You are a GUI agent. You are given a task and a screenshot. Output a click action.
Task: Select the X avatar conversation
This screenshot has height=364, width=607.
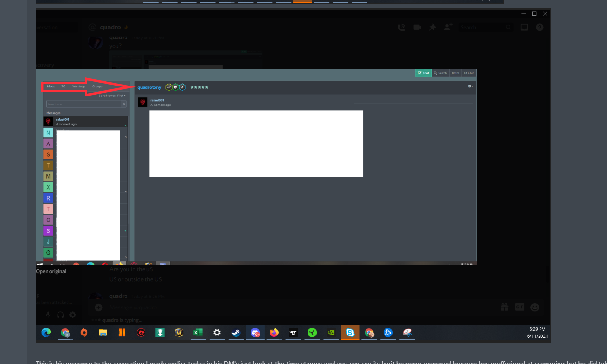point(48,187)
